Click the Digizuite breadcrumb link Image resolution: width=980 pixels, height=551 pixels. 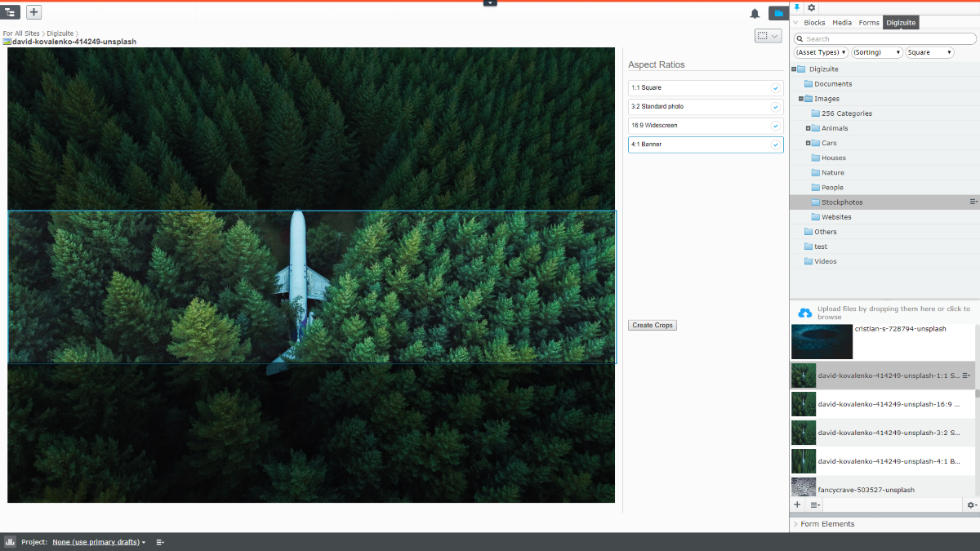click(60, 33)
